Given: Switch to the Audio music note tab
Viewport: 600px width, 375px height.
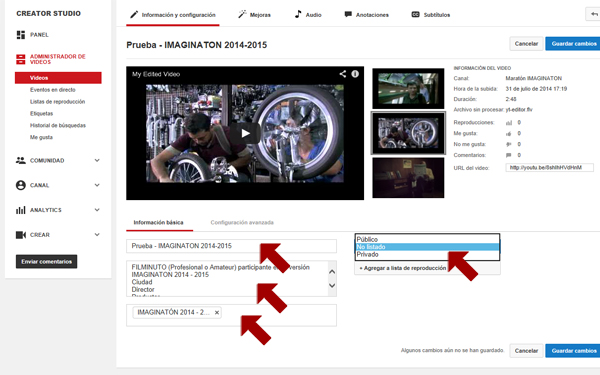Looking at the screenshot, I should pos(308,15).
